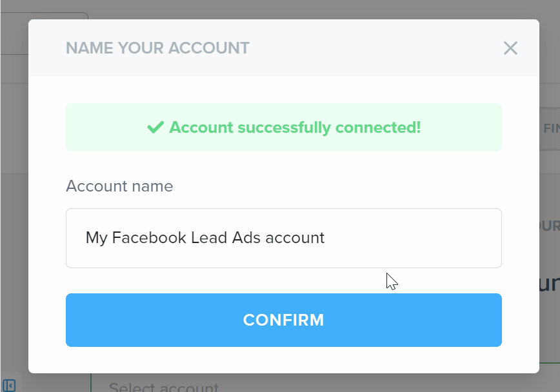Close the Name Your Account dialog

pos(510,48)
